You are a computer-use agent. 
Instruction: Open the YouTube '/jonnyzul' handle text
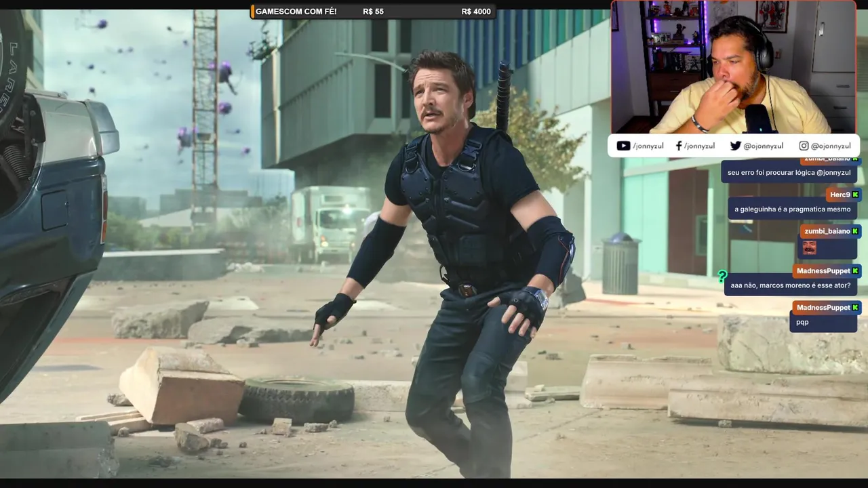click(x=648, y=146)
